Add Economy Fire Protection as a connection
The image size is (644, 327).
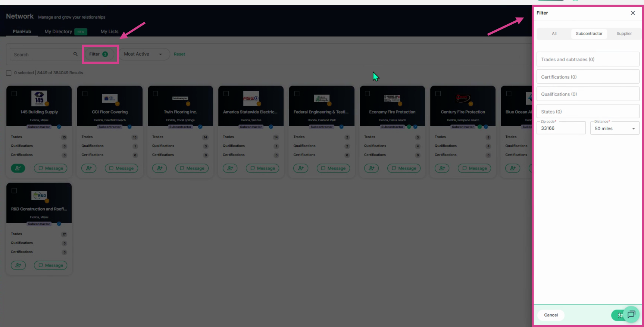coord(371,168)
